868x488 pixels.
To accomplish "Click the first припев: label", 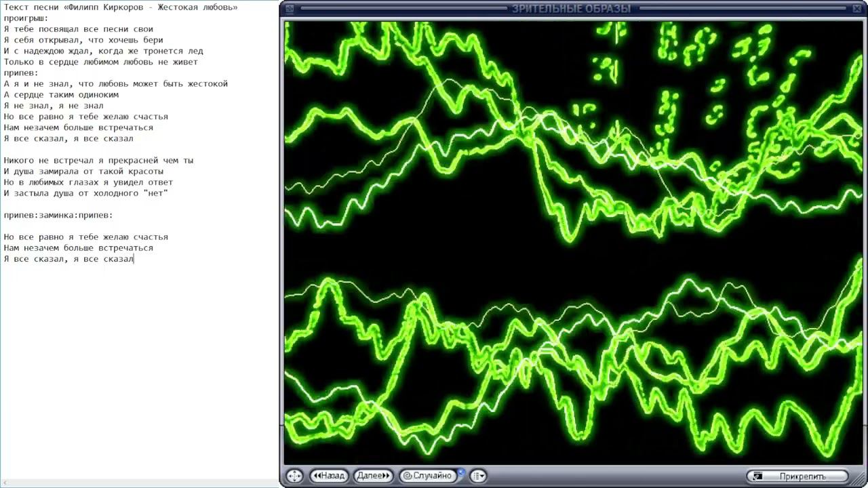I will tap(21, 73).
